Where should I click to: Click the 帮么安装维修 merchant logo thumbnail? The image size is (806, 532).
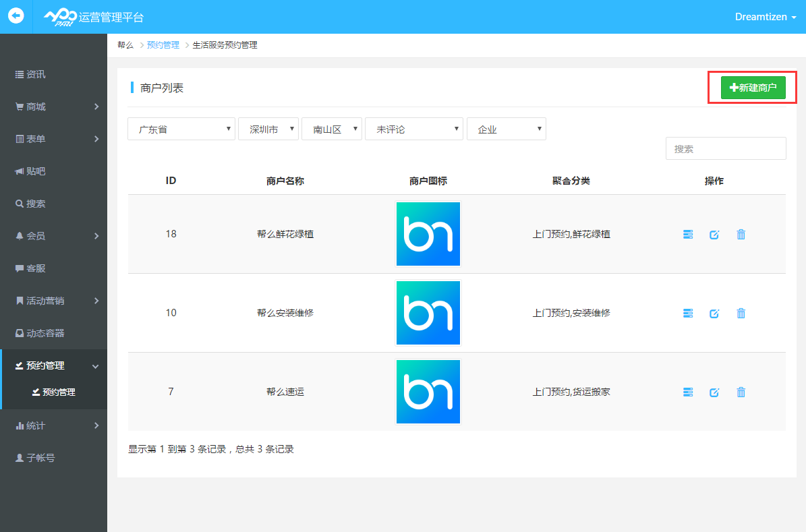pos(428,312)
